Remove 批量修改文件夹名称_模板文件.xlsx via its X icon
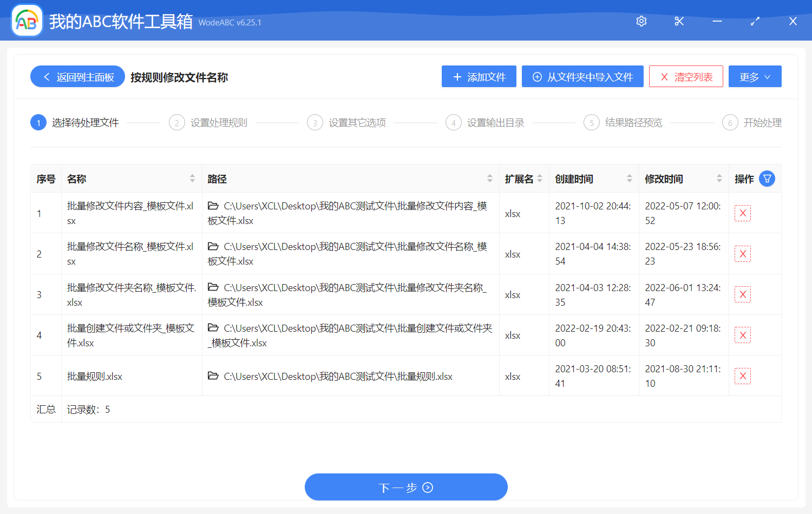Screen dimensions: 812x514 coord(743,294)
